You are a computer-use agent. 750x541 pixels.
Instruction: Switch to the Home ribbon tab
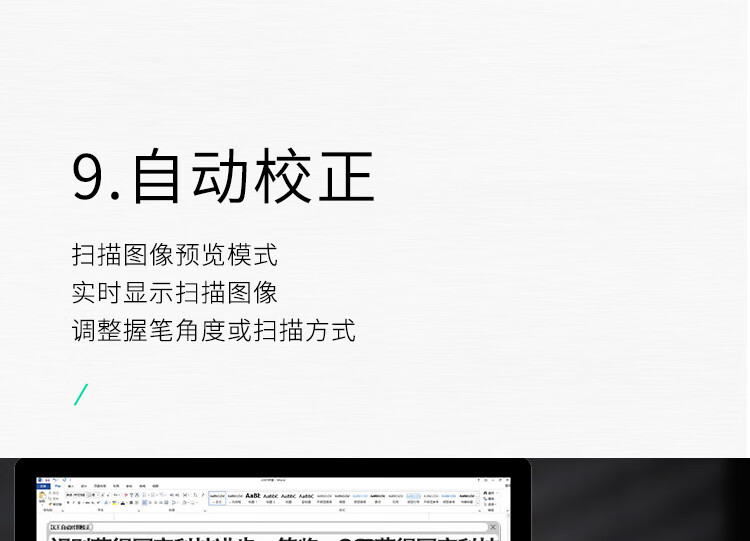(x=57, y=487)
